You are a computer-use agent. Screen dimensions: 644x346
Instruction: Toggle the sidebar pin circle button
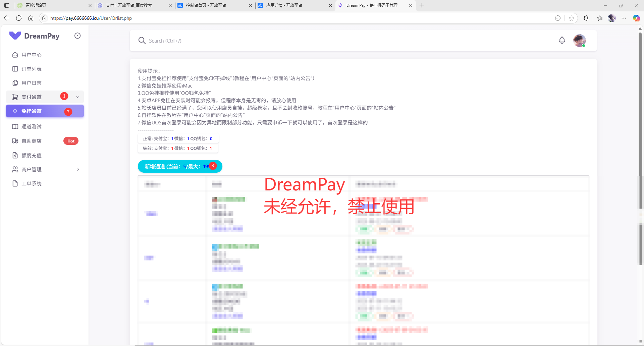click(x=77, y=36)
